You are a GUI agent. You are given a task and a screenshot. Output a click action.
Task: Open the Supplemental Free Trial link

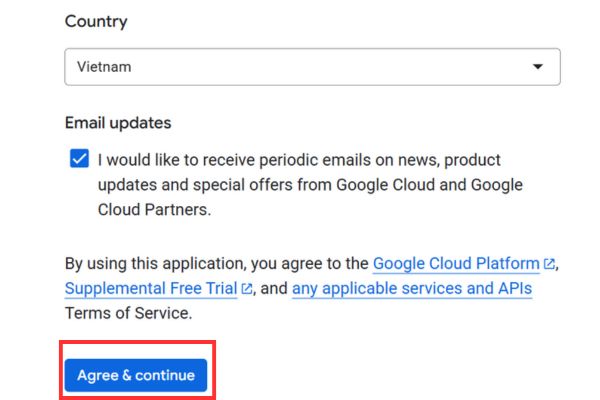[x=150, y=289]
